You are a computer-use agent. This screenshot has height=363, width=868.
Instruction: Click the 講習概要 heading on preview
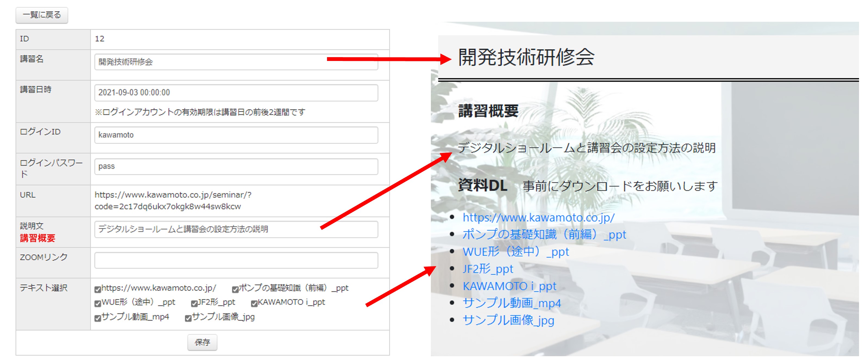[488, 111]
